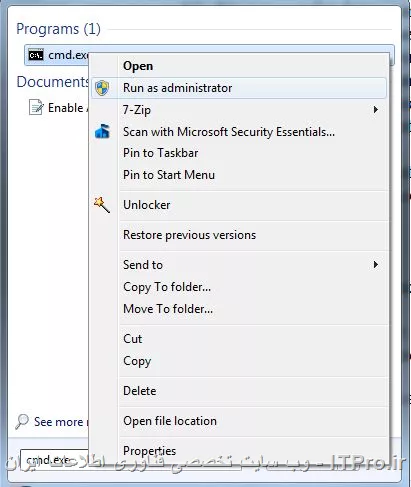
Task: Select Move To folder option
Action: [x=168, y=309]
